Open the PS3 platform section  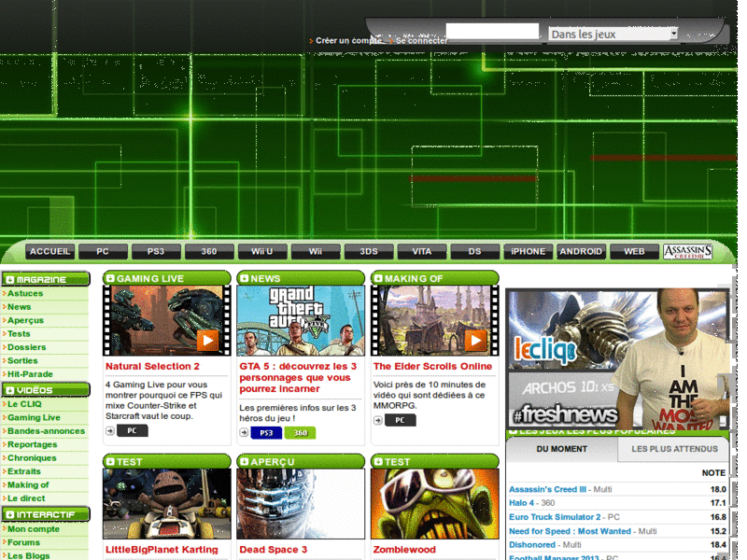156,251
